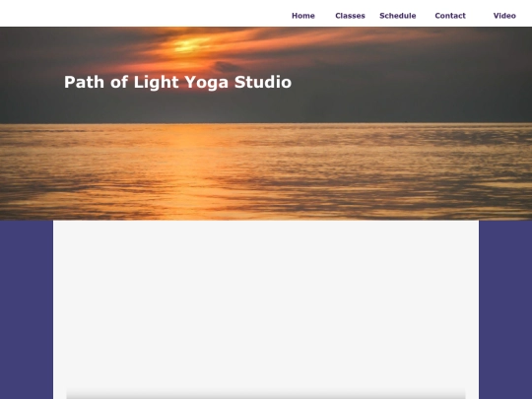
Task: Open the Schedule page link
Action: click(x=398, y=16)
